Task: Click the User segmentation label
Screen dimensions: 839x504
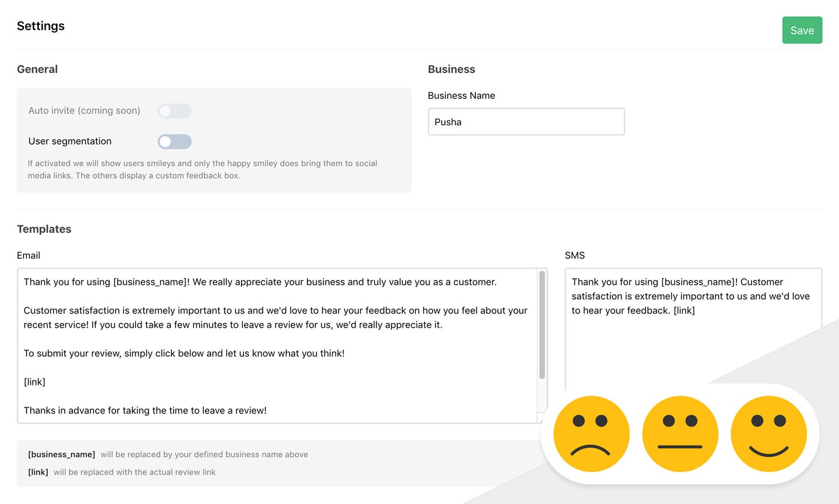Action: 70,141
